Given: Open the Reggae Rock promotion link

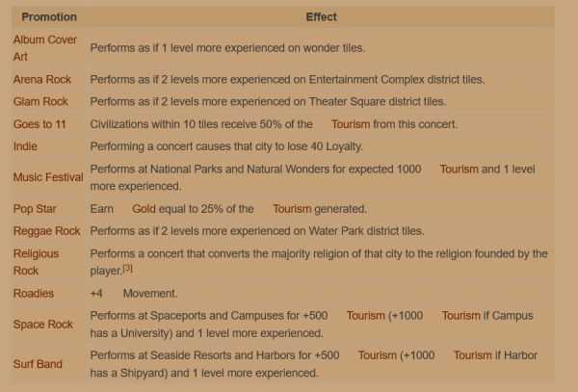Looking at the screenshot, I should 46,231.
